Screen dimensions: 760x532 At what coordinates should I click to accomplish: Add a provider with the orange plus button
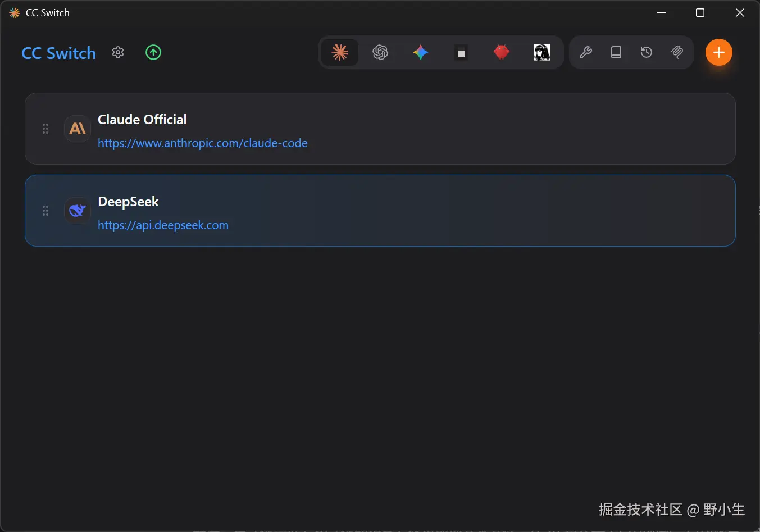[x=719, y=52]
